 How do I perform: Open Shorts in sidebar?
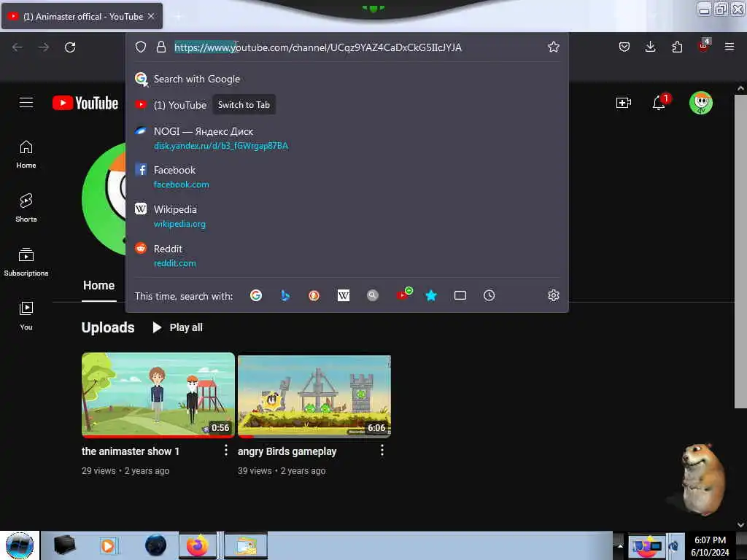pos(26,208)
